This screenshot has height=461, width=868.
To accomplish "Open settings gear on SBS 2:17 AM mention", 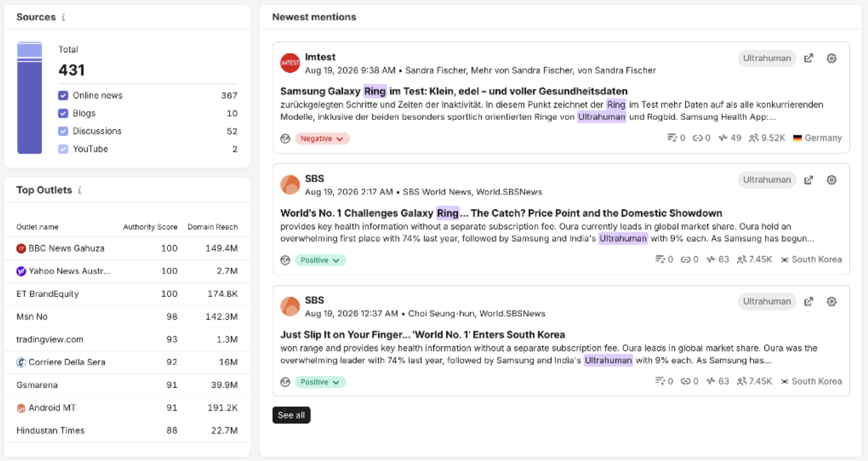I will pyautogui.click(x=832, y=180).
